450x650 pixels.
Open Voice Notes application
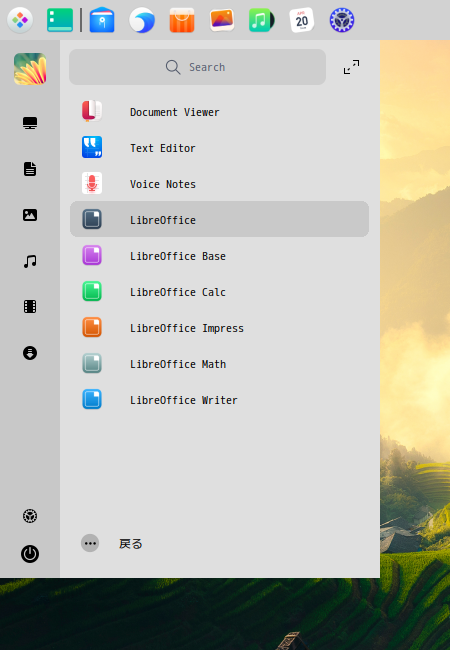pyautogui.click(x=219, y=184)
